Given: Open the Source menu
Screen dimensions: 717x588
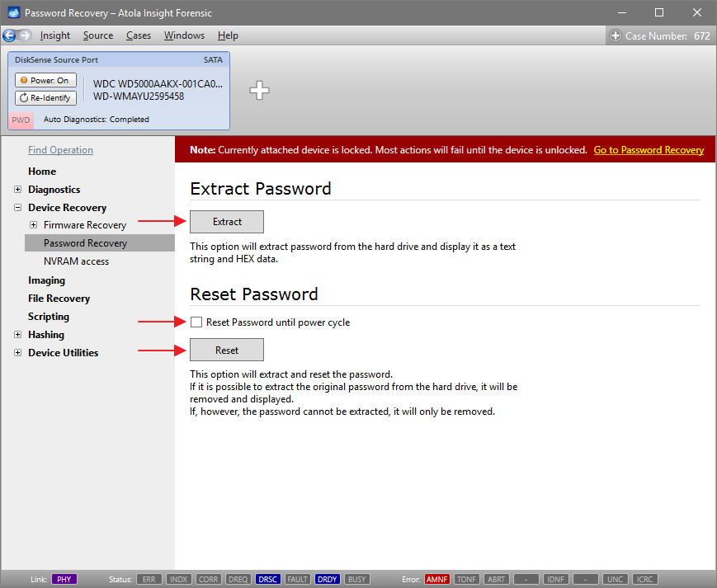Looking at the screenshot, I should tap(97, 35).
